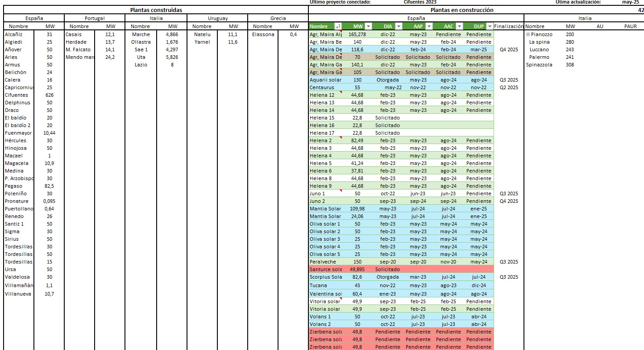Select the Plantas en construcción header cell
Image resolution: width=644 pixels, height=350 pixels.
(x=462, y=10)
